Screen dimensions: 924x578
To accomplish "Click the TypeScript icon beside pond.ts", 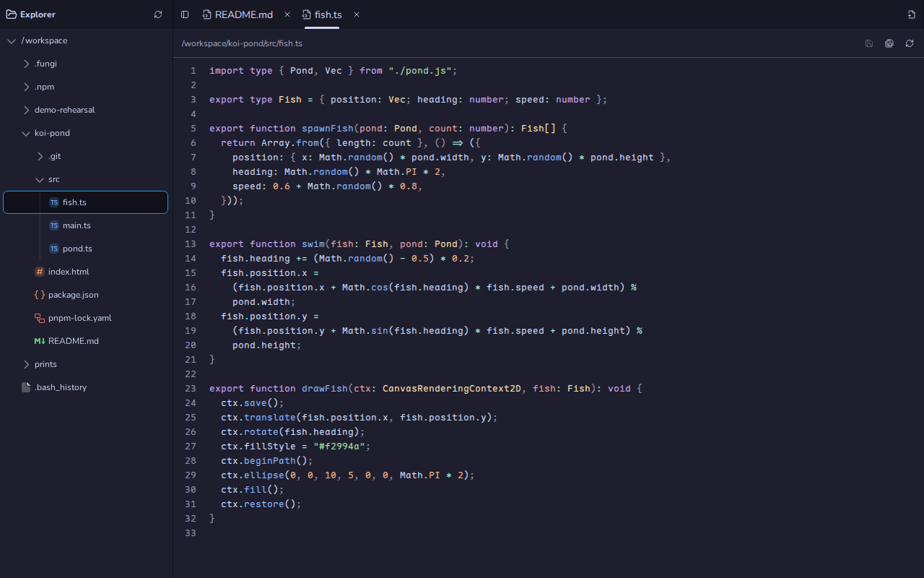I will click(54, 249).
